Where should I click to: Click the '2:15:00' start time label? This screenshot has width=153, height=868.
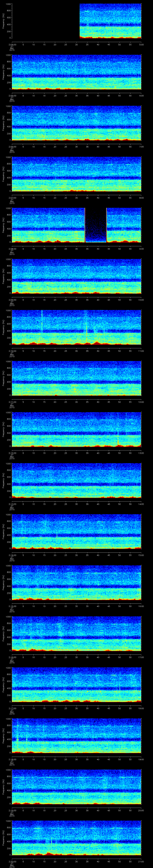tap(12, 606)
